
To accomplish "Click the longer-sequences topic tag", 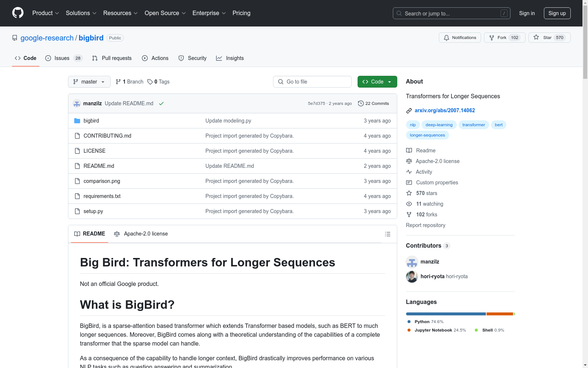I will (x=427, y=135).
